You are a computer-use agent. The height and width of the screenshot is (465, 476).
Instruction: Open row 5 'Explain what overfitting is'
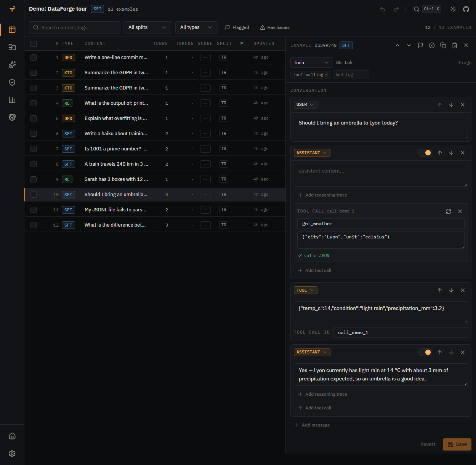155,118
